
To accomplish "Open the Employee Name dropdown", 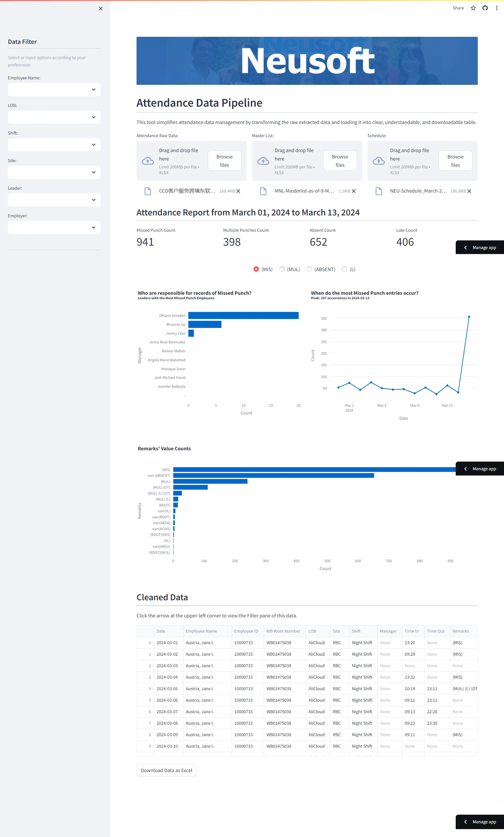I will 54,90.
